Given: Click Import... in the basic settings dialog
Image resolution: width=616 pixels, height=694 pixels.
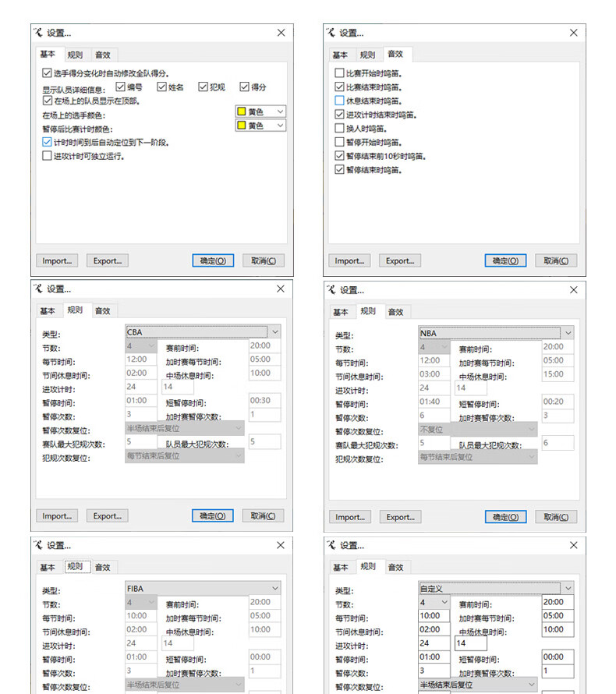Looking at the screenshot, I should pos(57,260).
